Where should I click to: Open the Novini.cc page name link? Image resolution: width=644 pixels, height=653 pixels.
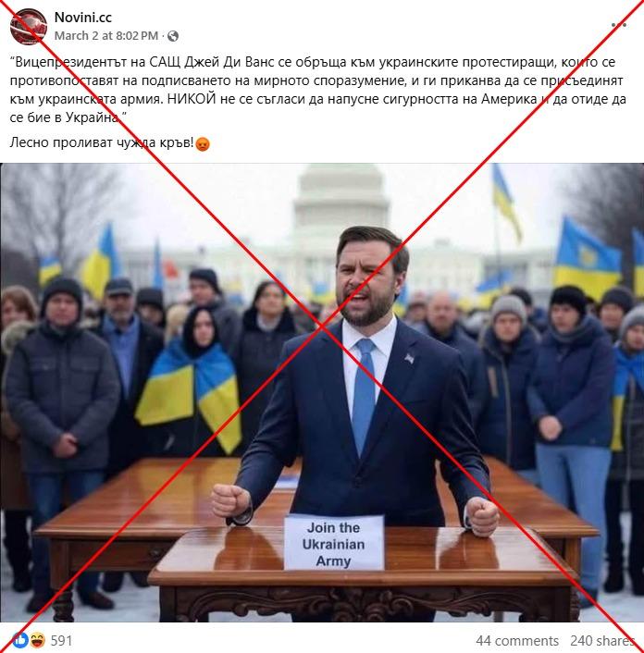pos(83,17)
